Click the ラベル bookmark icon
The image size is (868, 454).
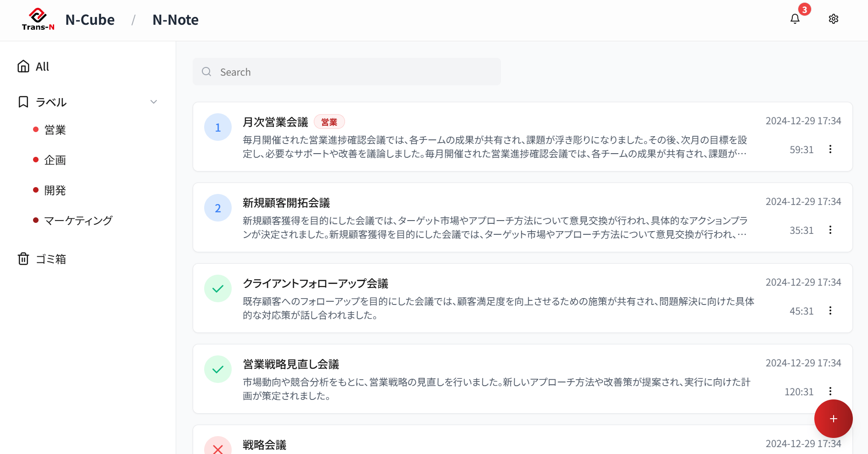[x=23, y=101]
